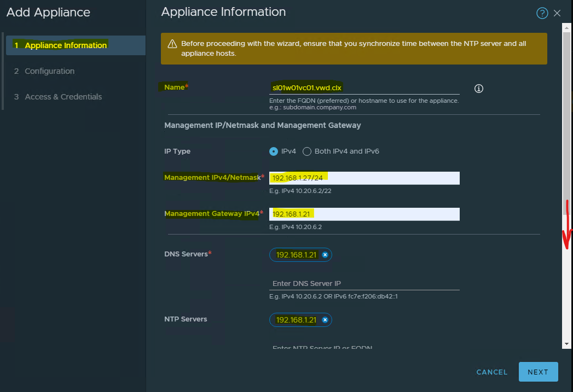The width and height of the screenshot is (573, 392).
Task: Click the help question mark icon
Action: pos(542,13)
